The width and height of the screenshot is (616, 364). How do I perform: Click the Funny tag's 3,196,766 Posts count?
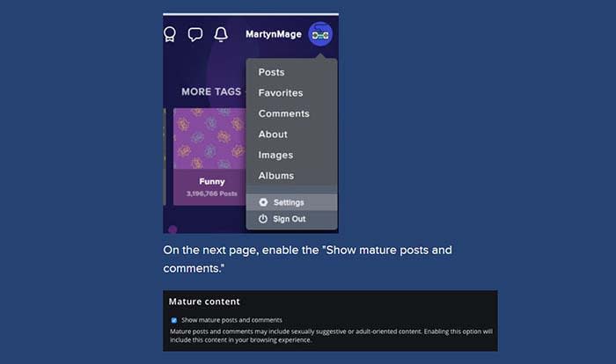coord(211,193)
